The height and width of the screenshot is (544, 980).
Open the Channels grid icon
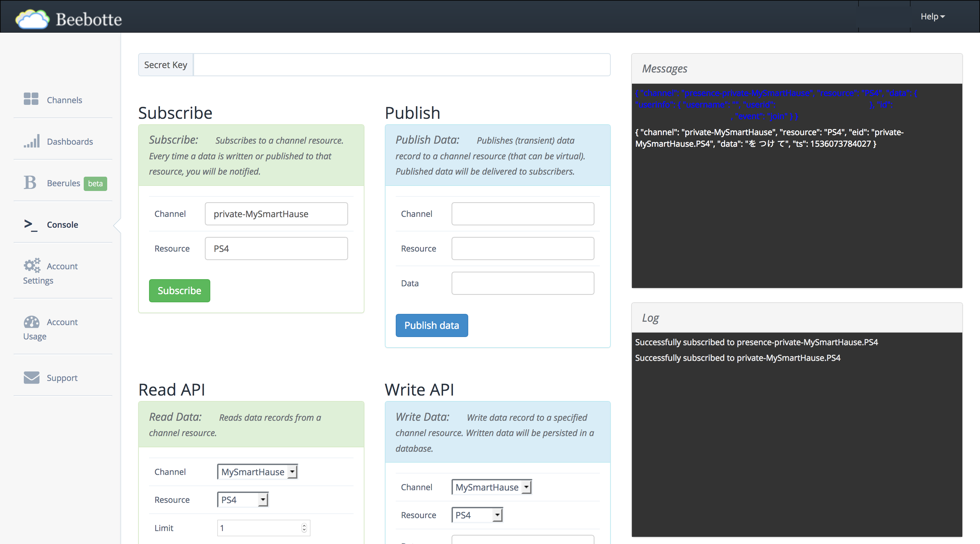click(31, 99)
